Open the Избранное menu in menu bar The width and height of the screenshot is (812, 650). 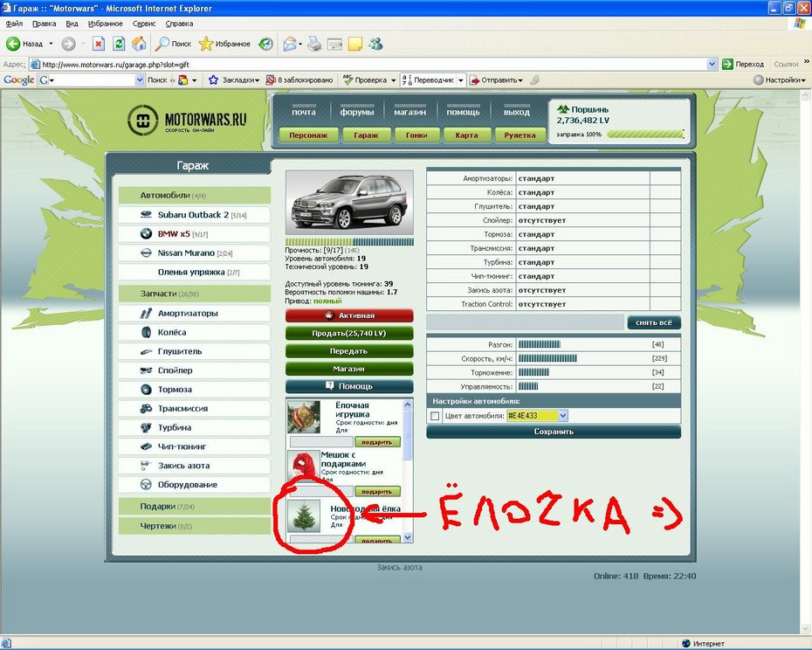(105, 24)
